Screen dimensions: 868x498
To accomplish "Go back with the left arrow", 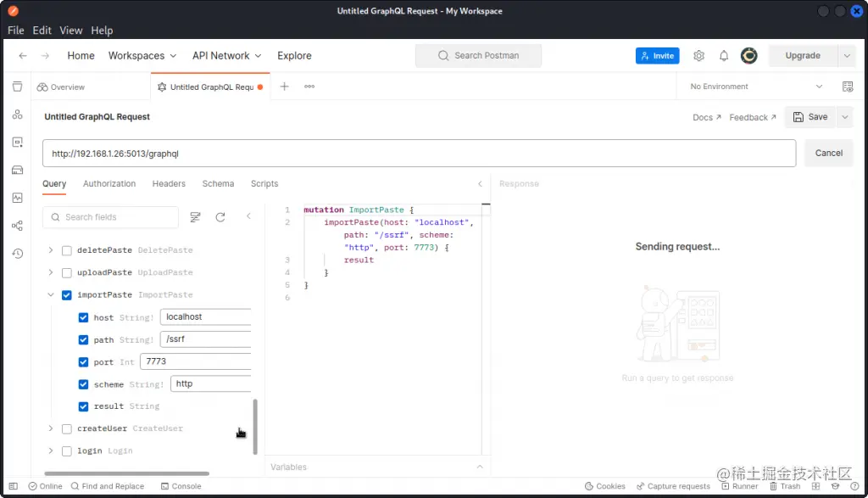I will pos(23,55).
